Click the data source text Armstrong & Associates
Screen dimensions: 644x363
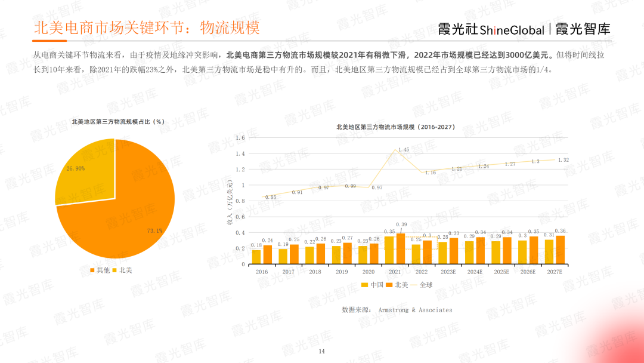point(414,310)
